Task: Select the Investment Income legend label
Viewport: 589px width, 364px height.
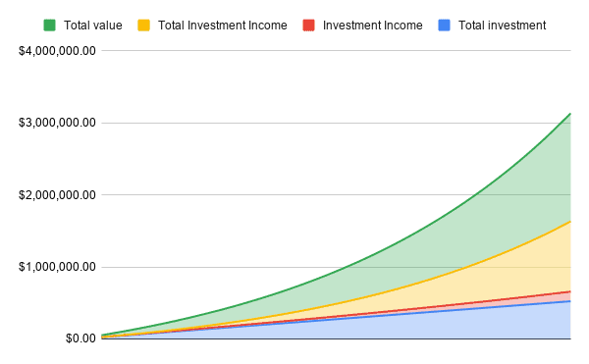Action: [x=373, y=26]
